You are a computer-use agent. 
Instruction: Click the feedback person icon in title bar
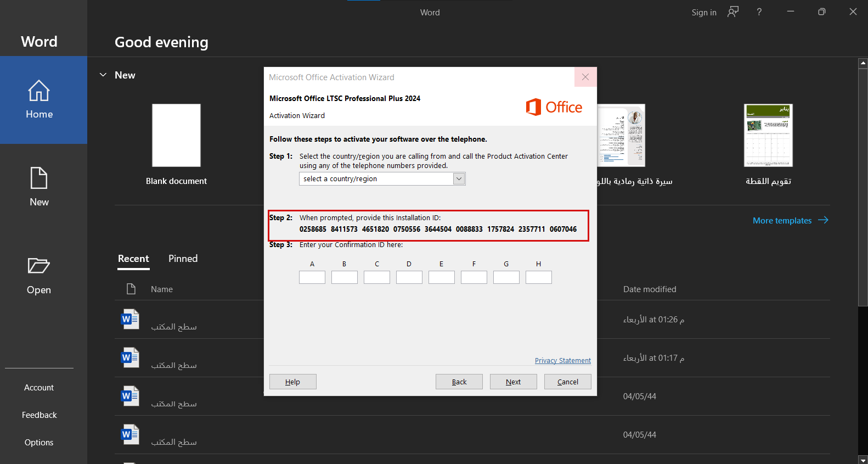(x=733, y=12)
